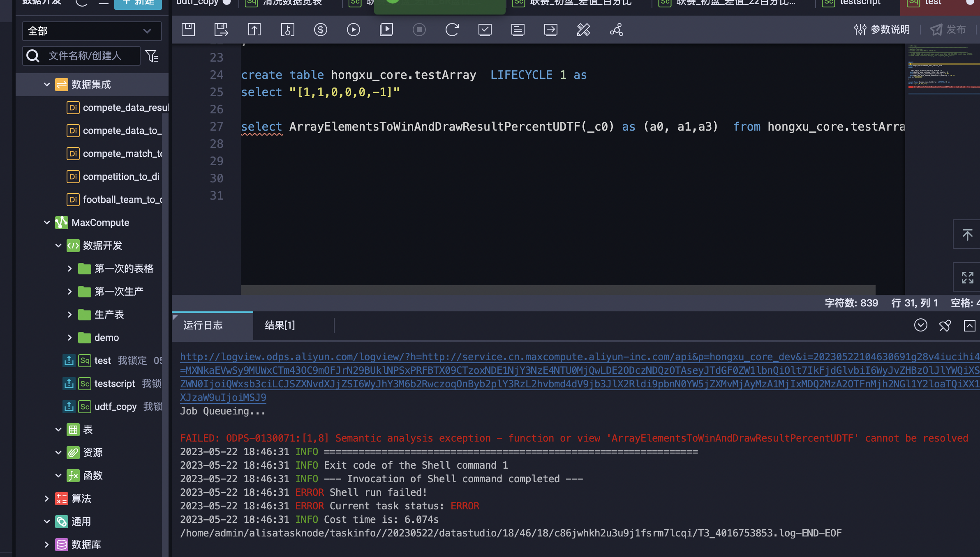This screenshot has width=980, height=557.
Task: Collapse the MaxCompute tree node
Action: pos(47,223)
